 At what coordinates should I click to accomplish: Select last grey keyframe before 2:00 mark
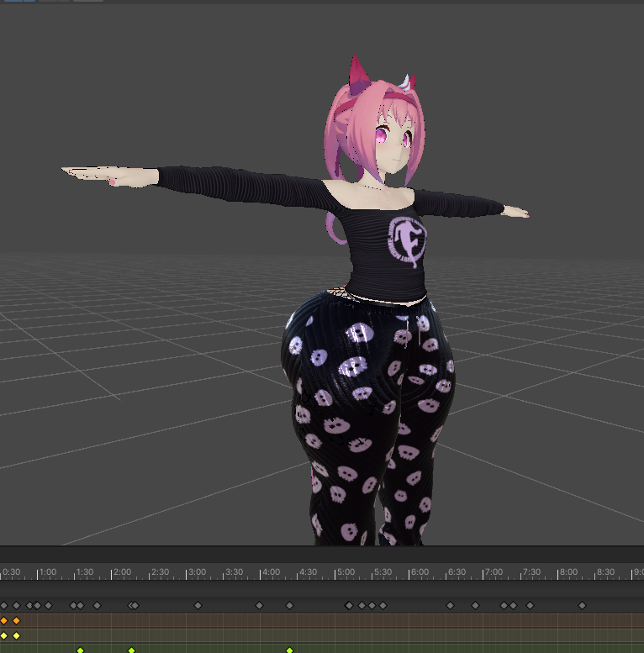(97, 605)
